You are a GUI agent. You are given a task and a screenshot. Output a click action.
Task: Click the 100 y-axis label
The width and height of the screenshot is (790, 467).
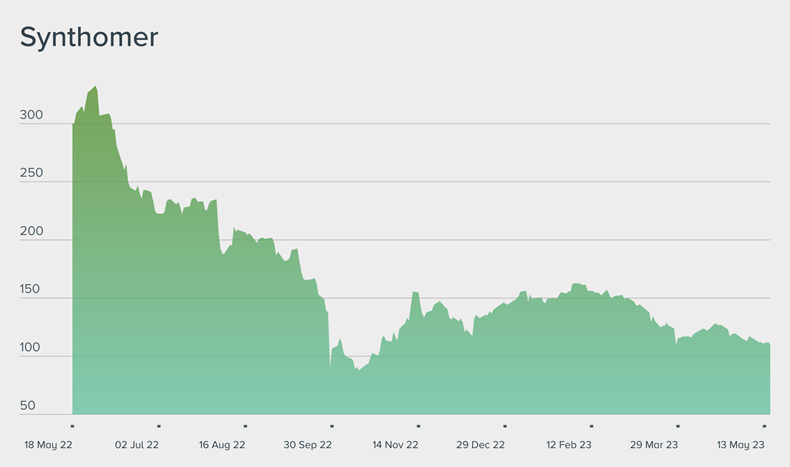[31, 347]
